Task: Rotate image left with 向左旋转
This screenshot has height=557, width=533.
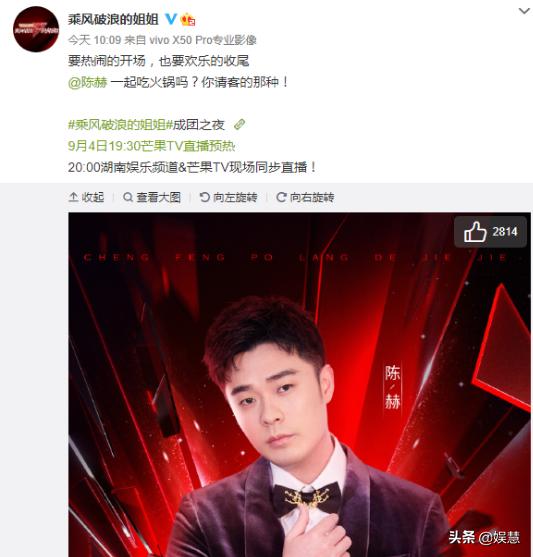Action: tap(228, 197)
